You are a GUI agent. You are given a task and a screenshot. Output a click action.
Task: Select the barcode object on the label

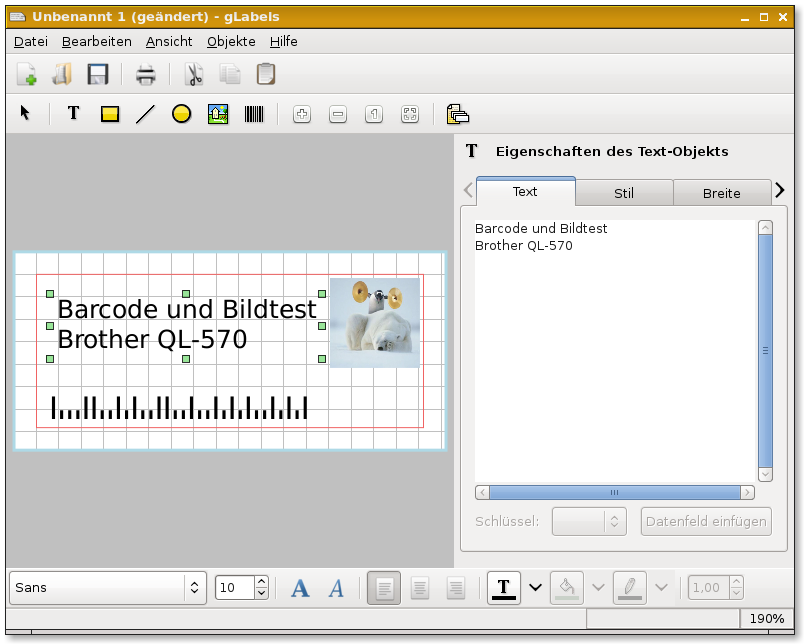tap(179, 408)
